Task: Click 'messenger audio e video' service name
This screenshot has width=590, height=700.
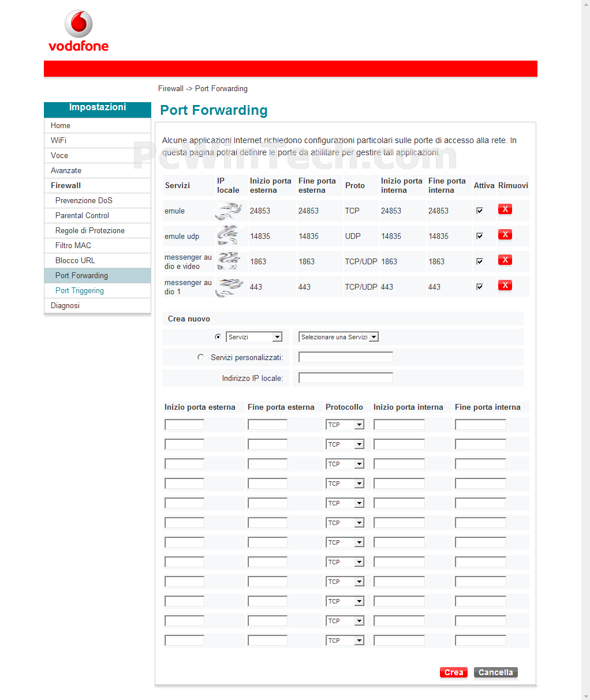Action: (188, 261)
